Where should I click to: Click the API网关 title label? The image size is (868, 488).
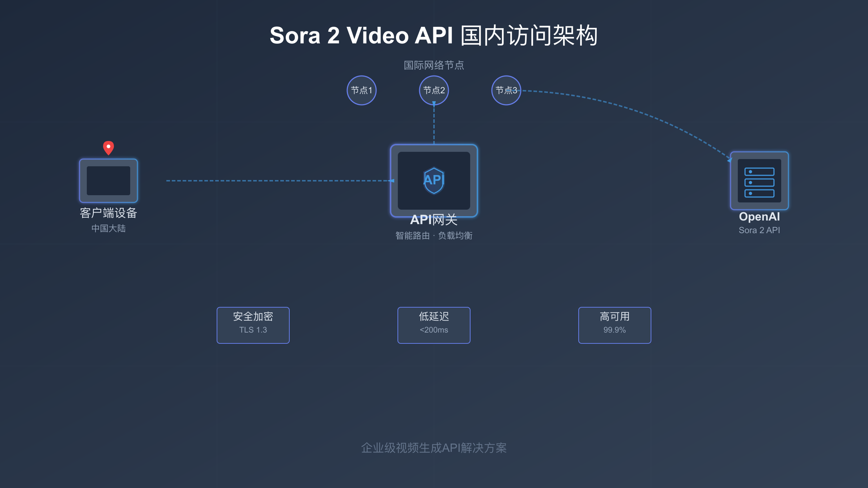434,220
